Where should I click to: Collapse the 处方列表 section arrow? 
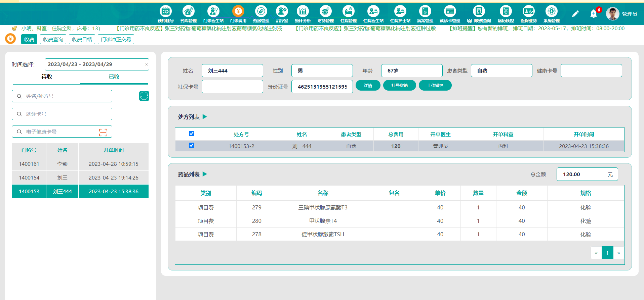tap(205, 117)
